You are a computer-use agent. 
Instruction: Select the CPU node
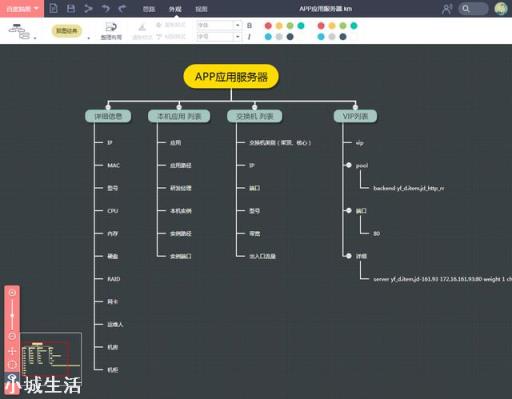113,211
